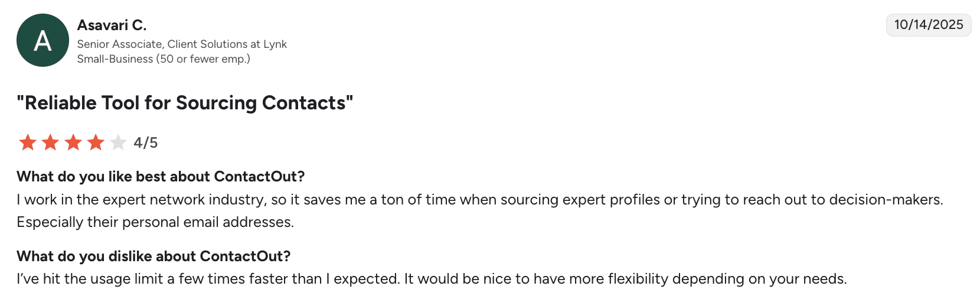
Task: Click the 'Lynk' company name
Action: [x=275, y=44]
